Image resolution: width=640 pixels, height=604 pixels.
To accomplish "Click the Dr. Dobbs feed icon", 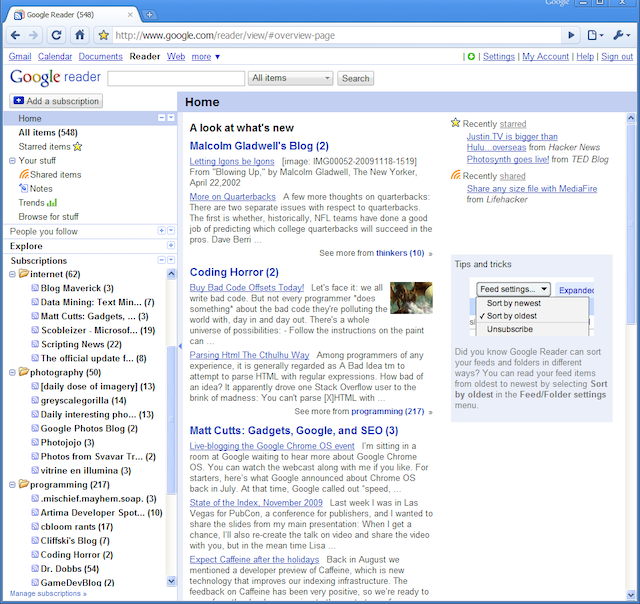I will pyautogui.click(x=35, y=568).
